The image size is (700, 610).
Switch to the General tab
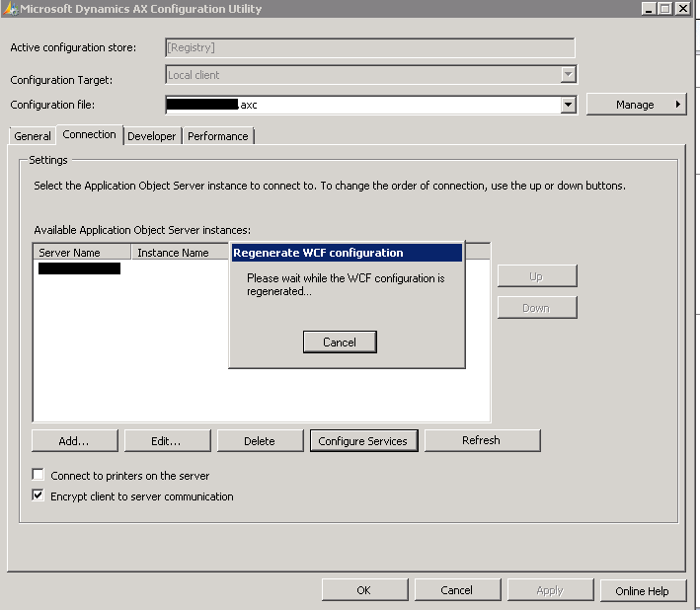coord(33,136)
